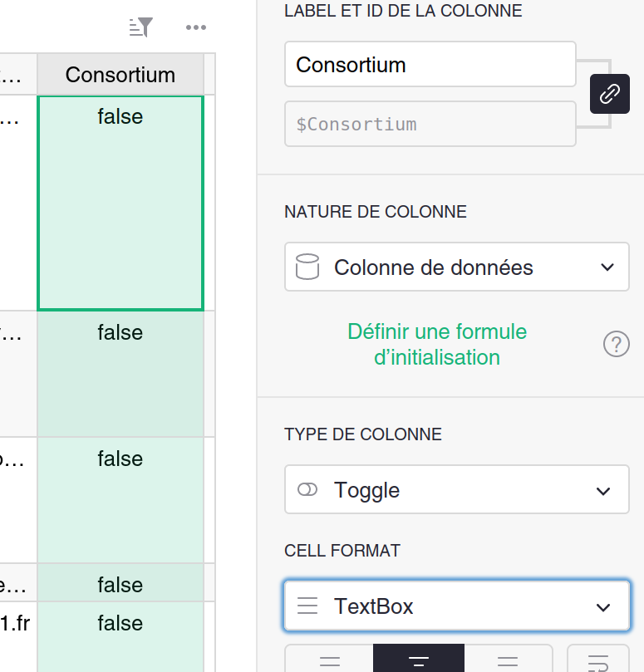Toggle the false value next to 1.fr
Image resolution: width=644 pixels, height=672 pixels.
pos(120,623)
